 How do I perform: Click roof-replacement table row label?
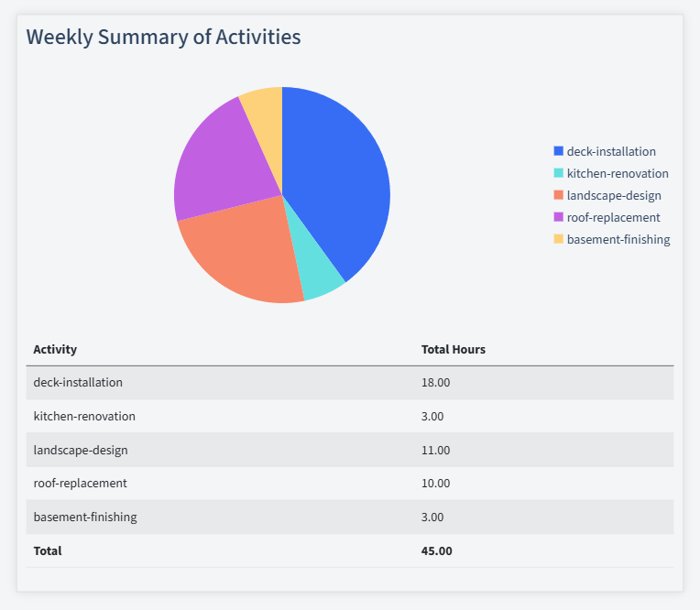tap(80, 484)
